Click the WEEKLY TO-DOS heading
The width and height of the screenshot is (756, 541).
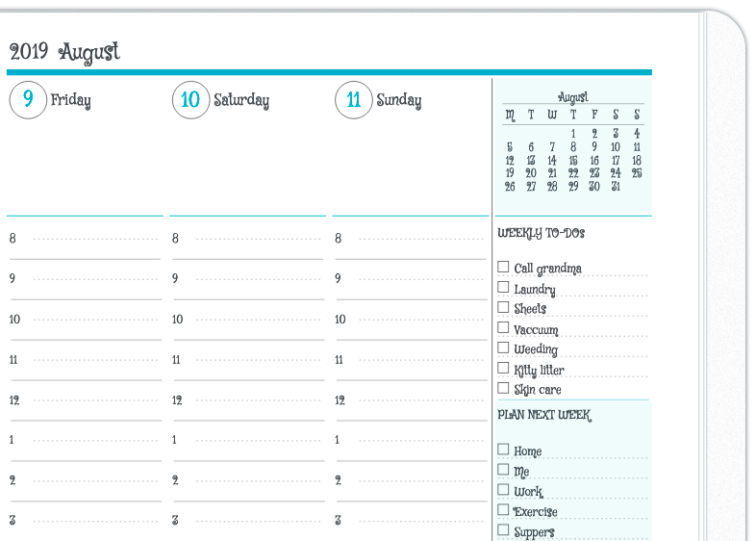tap(541, 234)
